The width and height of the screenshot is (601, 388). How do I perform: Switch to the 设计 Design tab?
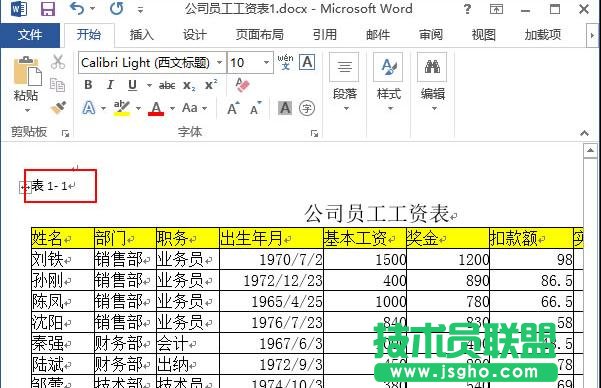point(194,35)
